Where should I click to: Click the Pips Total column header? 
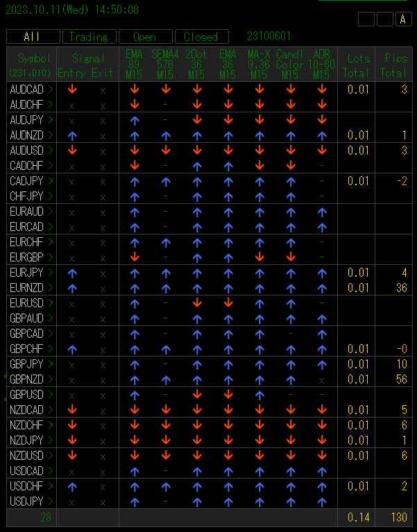click(393, 65)
